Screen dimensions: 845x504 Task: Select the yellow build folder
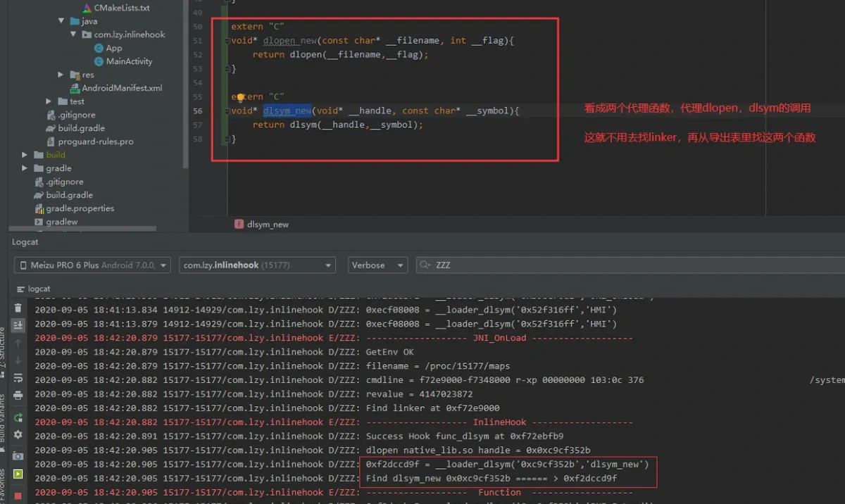(56, 155)
